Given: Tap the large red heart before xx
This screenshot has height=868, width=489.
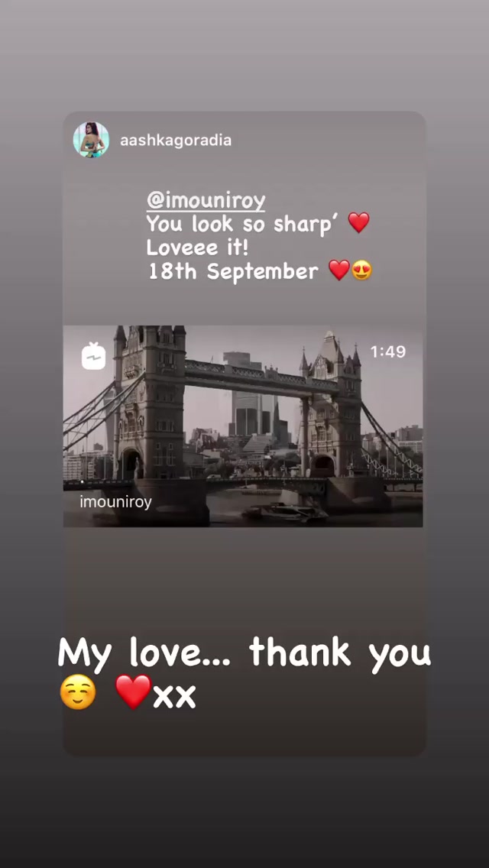Looking at the screenshot, I should pos(134,692).
